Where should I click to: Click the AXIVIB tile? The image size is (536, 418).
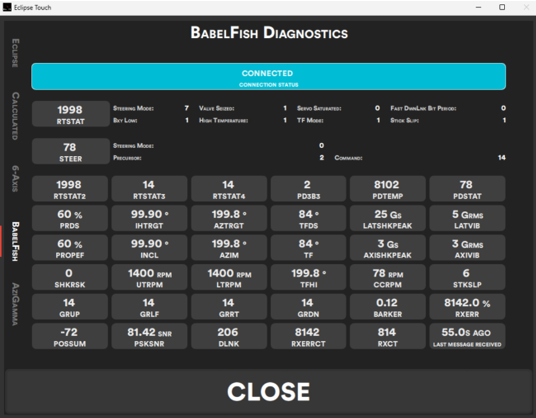[x=467, y=248]
